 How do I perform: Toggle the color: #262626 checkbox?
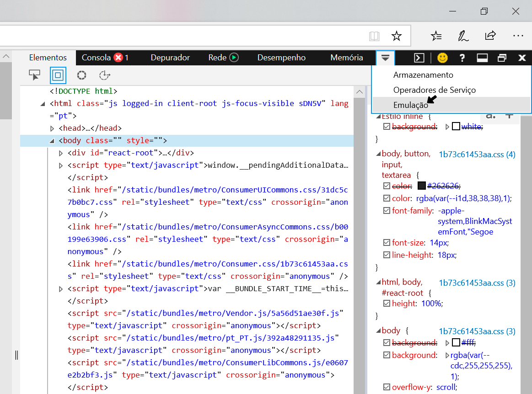point(387,186)
